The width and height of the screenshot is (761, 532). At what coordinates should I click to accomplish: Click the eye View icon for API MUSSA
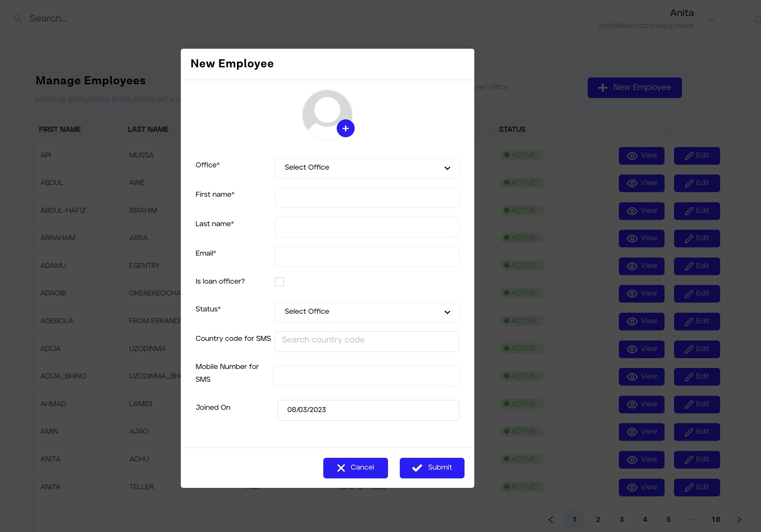(x=632, y=156)
